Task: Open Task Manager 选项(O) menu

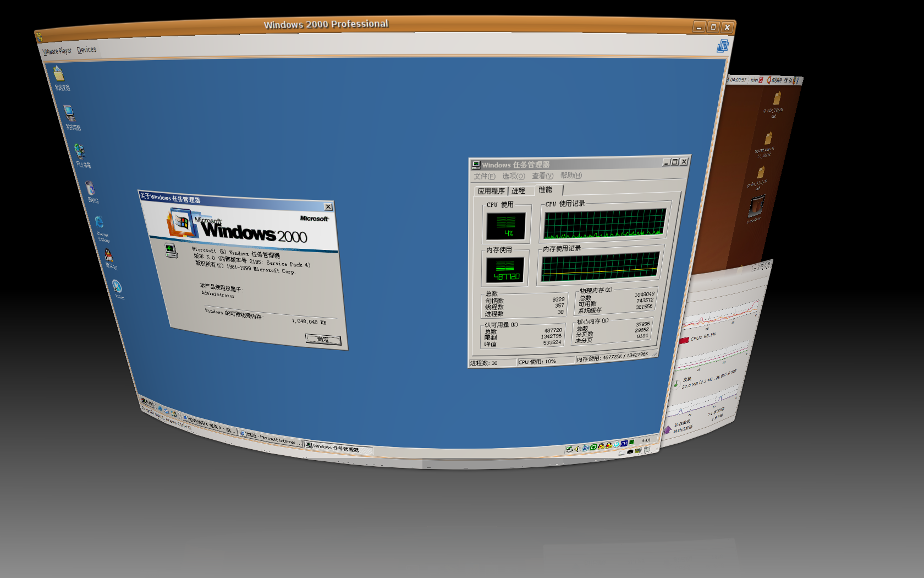Action: (x=514, y=176)
